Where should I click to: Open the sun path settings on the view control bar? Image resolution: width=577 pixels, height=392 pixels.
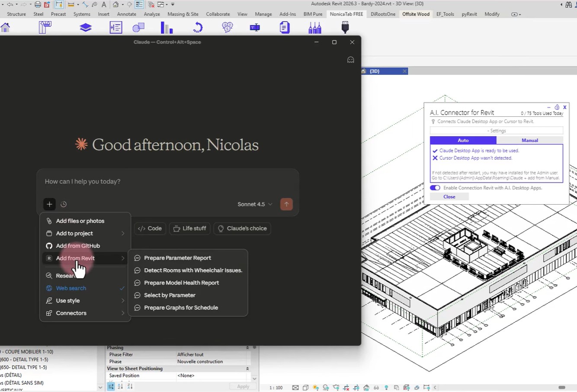pos(316,386)
